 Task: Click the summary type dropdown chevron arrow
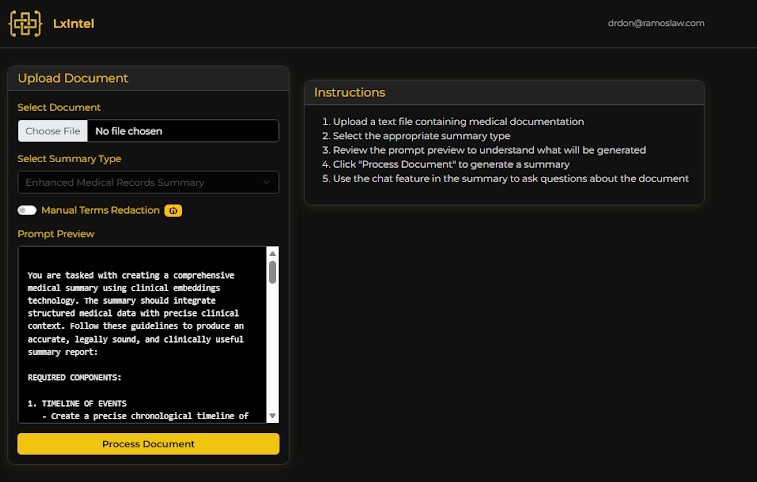pos(266,182)
